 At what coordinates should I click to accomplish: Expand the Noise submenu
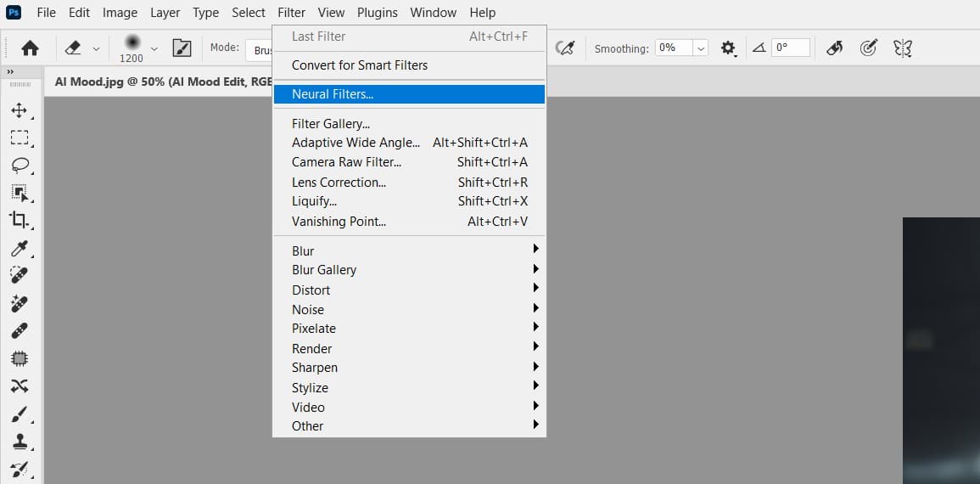coord(409,310)
